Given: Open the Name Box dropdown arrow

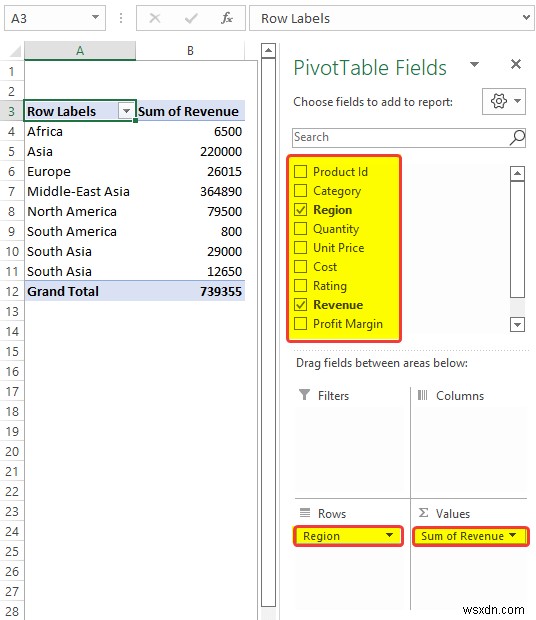Looking at the screenshot, I should point(95,17).
